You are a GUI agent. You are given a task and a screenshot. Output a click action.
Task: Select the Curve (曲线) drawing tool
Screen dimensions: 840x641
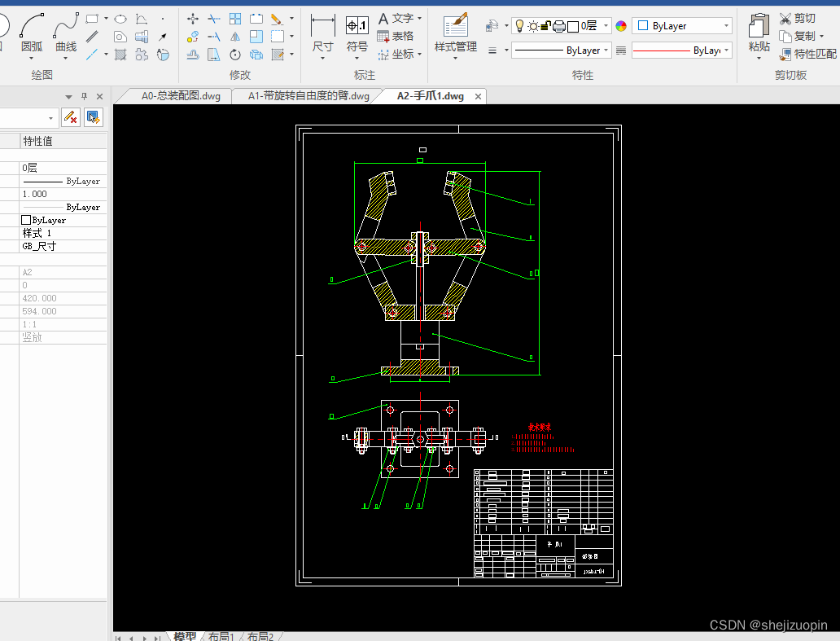point(66,33)
